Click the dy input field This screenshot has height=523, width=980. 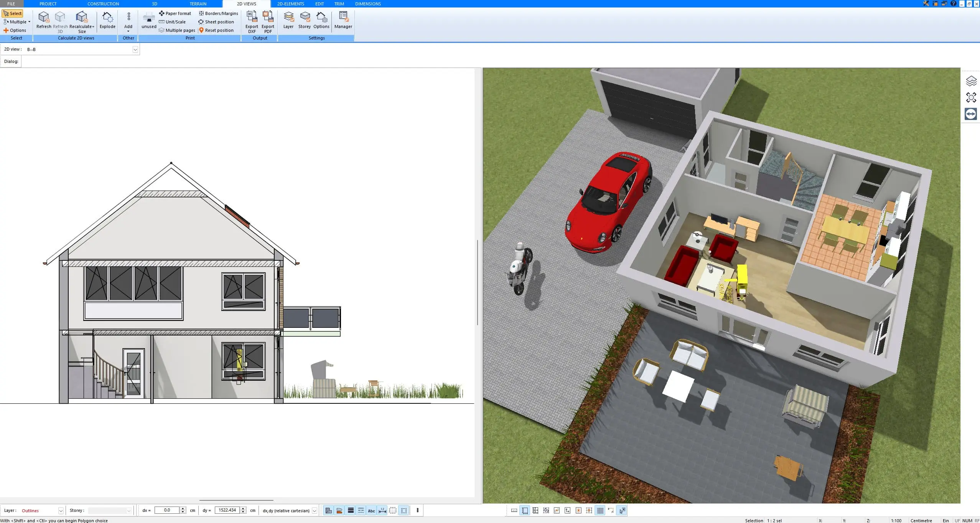pyautogui.click(x=227, y=510)
